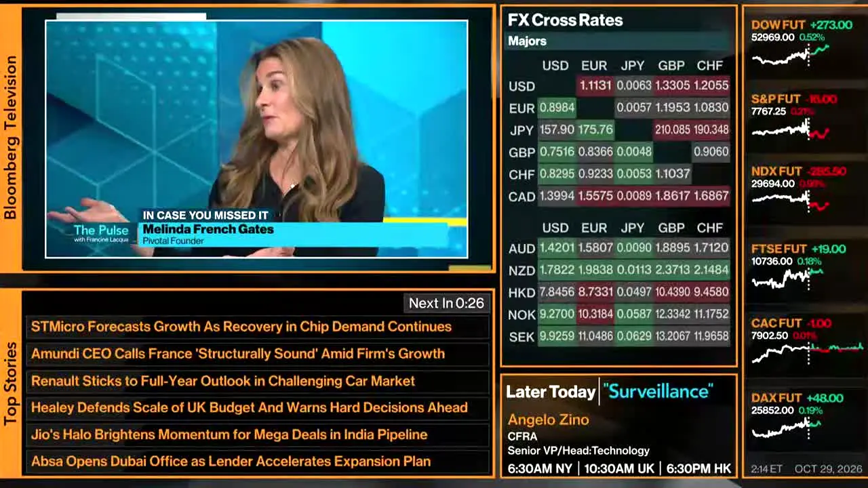The height and width of the screenshot is (488, 868).
Task: Click SEK/CHF rate 11.9658
Action: (x=711, y=336)
